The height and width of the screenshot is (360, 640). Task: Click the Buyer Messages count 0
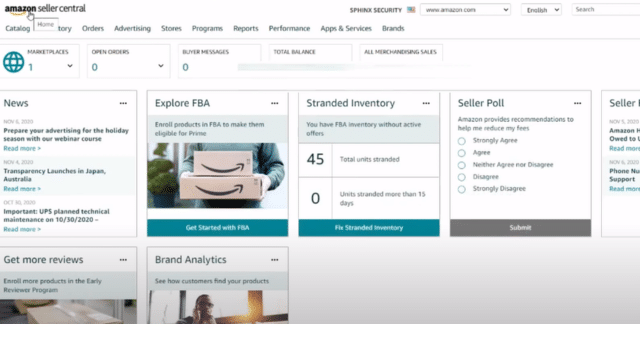(x=185, y=67)
